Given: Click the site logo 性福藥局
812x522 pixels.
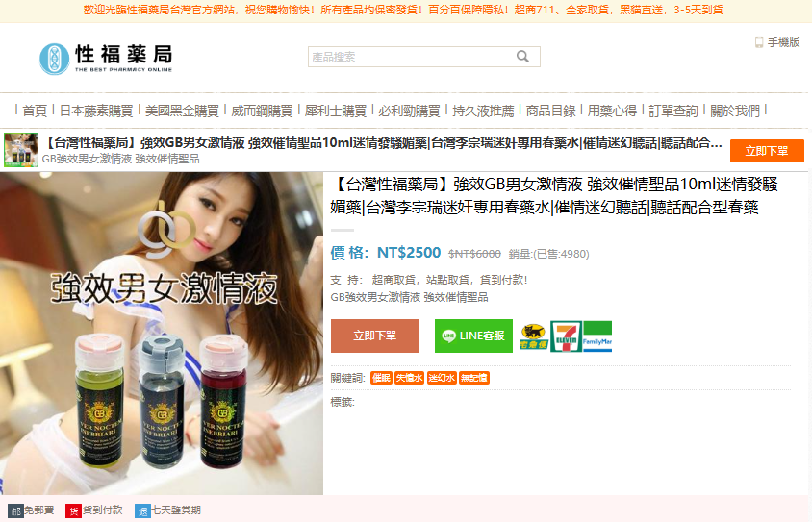Looking at the screenshot, I should tap(106, 58).
